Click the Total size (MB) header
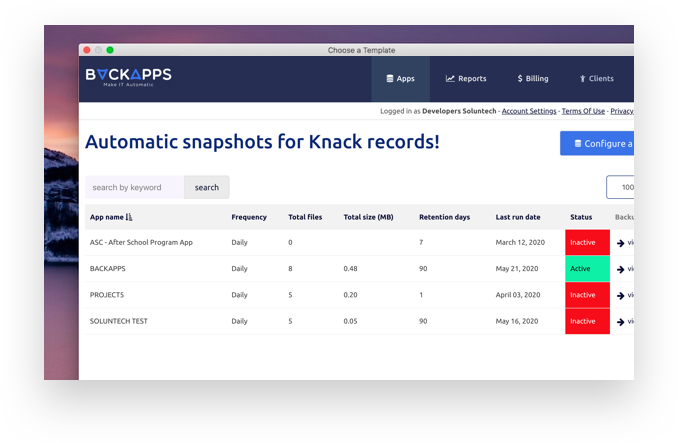Image resolution: width=678 pixels, height=443 pixels. [368, 217]
